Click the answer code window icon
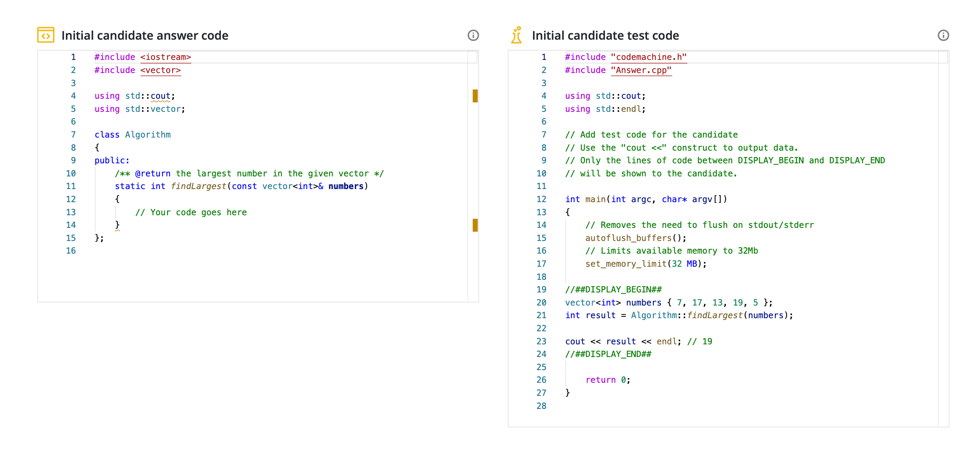This screenshot has height=449, width=980. click(x=46, y=35)
